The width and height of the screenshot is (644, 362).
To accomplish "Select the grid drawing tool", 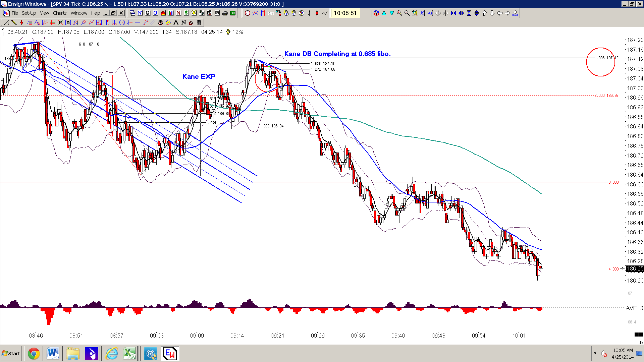I will coord(53,22).
